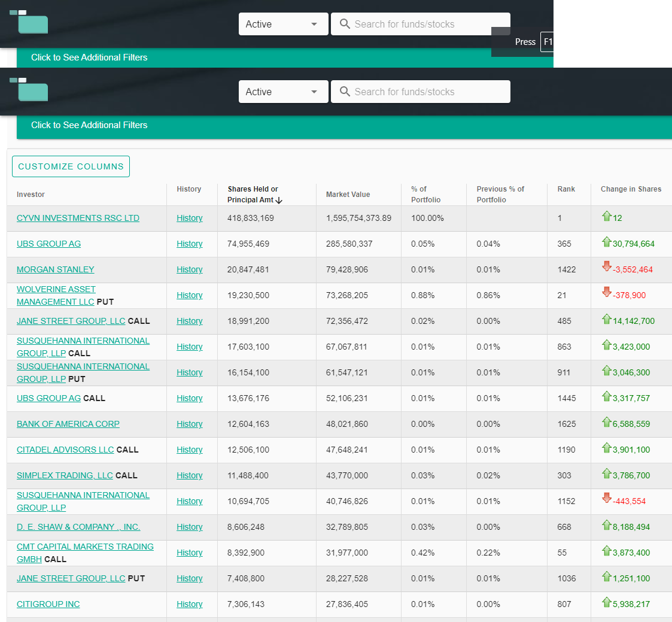Click green up arrow beside 3,873,400
Screen dimensions: 672x622
tap(606, 550)
